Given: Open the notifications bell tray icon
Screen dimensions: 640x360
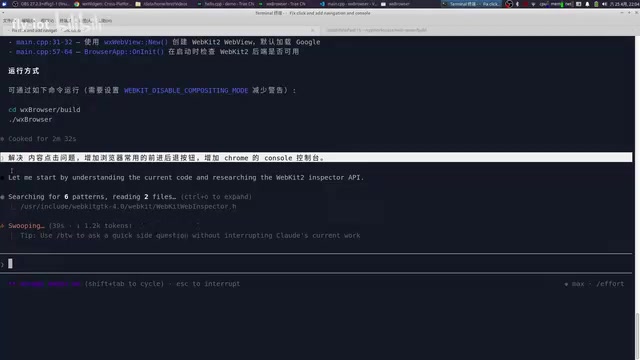Looking at the screenshot, I should point(587,4).
